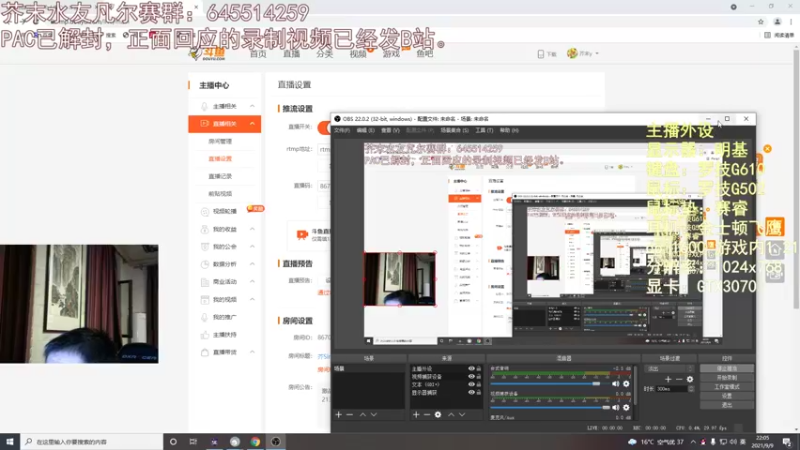Image resolution: width=800 pixels, height=450 pixels.
Task: Move source down in OBS sources panel
Action: pyautogui.click(x=462, y=415)
